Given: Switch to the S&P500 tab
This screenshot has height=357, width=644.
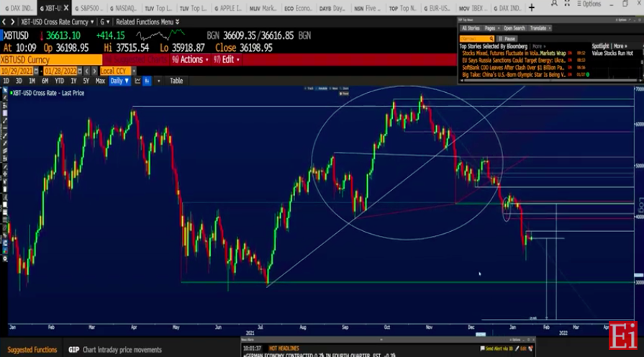Looking at the screenshot, I should (x=89, y=8).
